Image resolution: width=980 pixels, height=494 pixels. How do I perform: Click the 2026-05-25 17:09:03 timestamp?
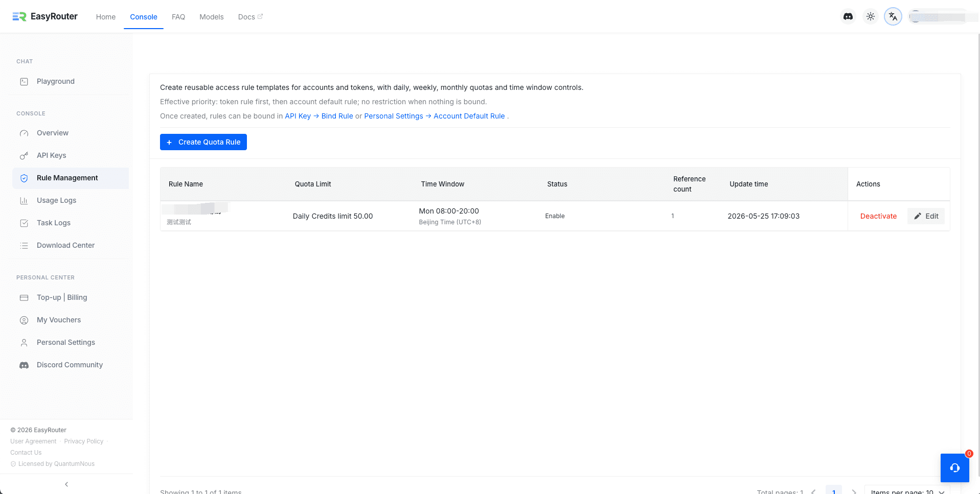coord(763,216)
